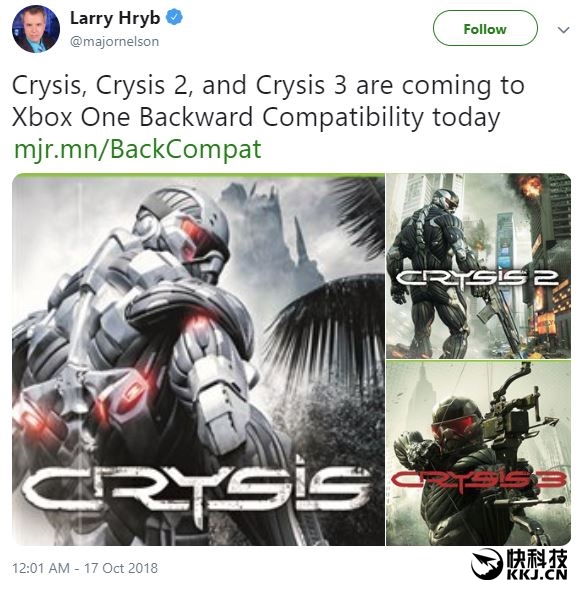Open the tweet options chevron menu

pos(563,30)
